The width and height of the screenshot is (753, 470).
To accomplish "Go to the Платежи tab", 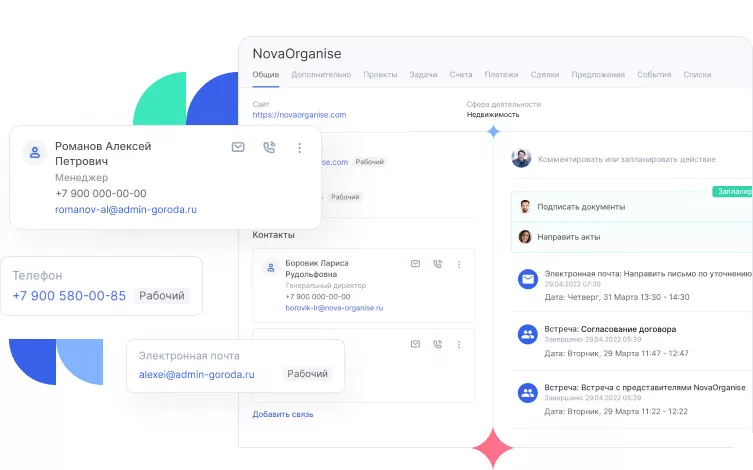I will 501,75.
